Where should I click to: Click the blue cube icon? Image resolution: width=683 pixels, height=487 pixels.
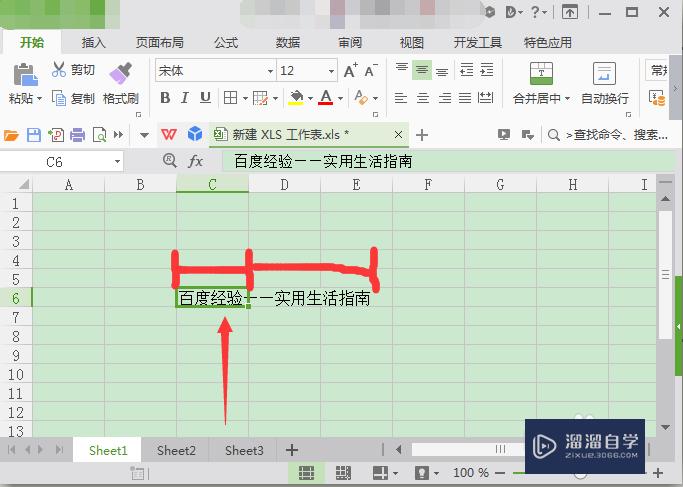195,134
